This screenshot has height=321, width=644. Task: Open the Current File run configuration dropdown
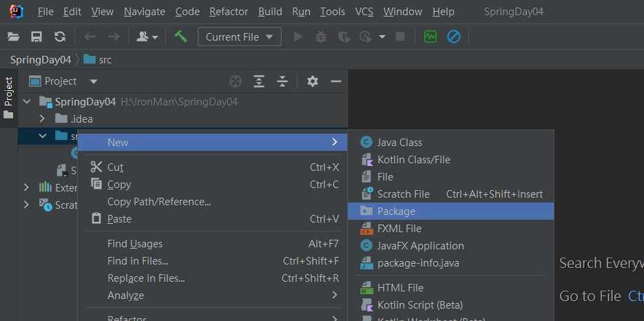[239, 37]
